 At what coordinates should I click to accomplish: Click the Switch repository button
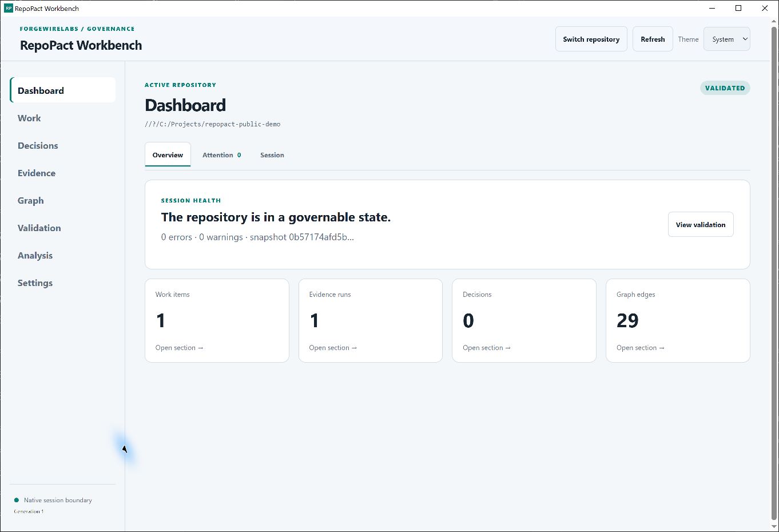[x=591, y=39]
